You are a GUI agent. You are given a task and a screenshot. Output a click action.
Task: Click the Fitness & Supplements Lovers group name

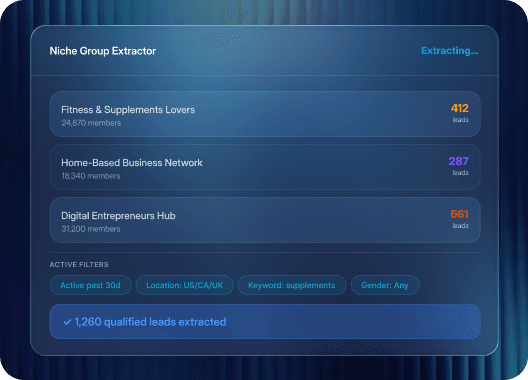[128, 110]
